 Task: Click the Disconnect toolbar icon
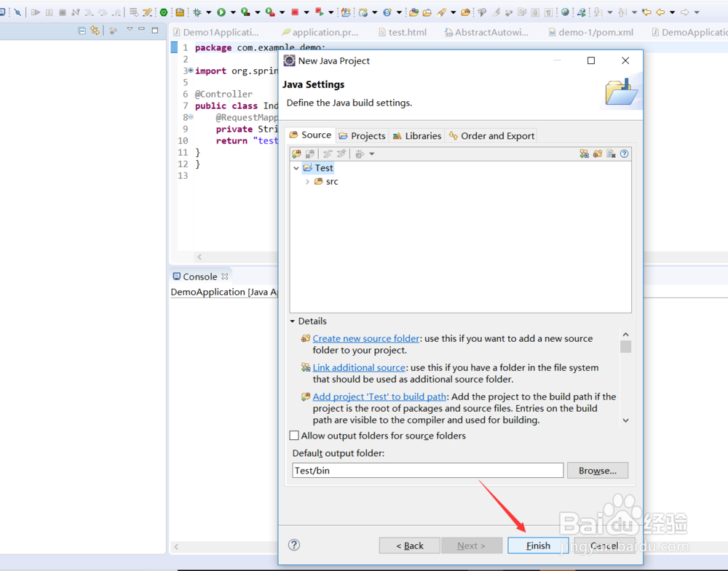[76, 12]
